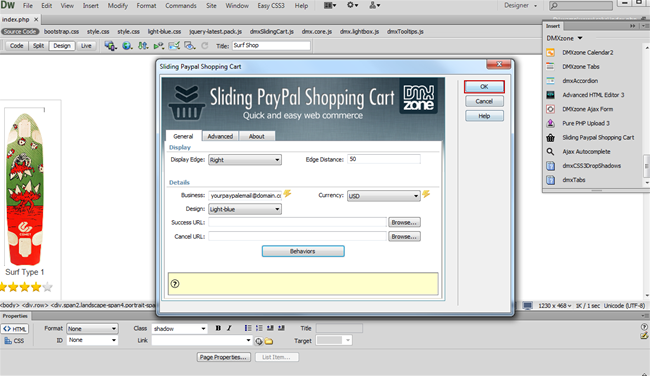Switch to Live view mode
This screenshot has width=650, height=376.
(86, 46)
